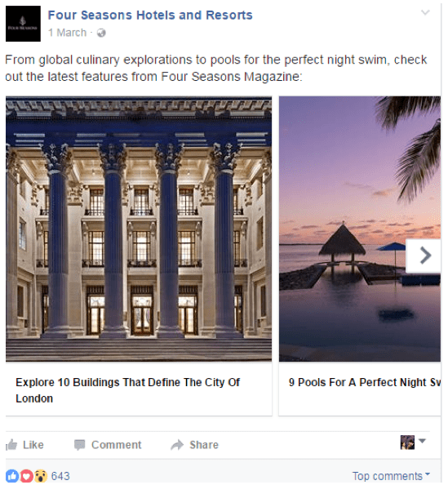Click the commenting-as profile avatar
Screen dimensions: 448x485
point(407,443)
